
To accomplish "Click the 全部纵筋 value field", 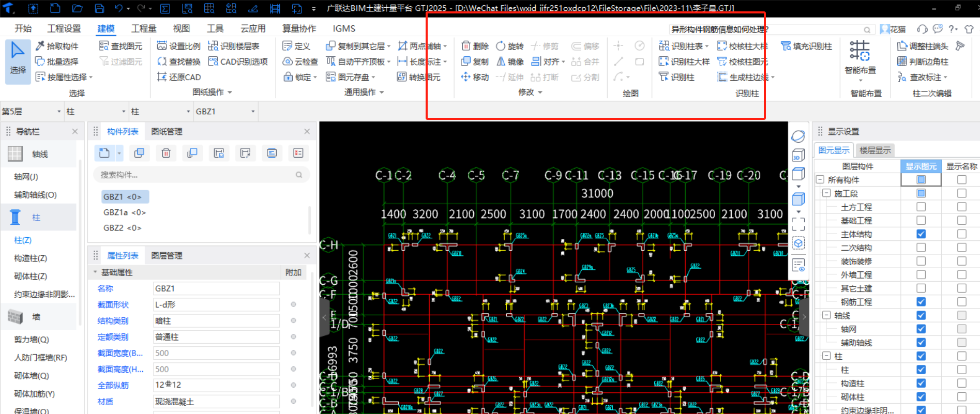I will (216, 385).
